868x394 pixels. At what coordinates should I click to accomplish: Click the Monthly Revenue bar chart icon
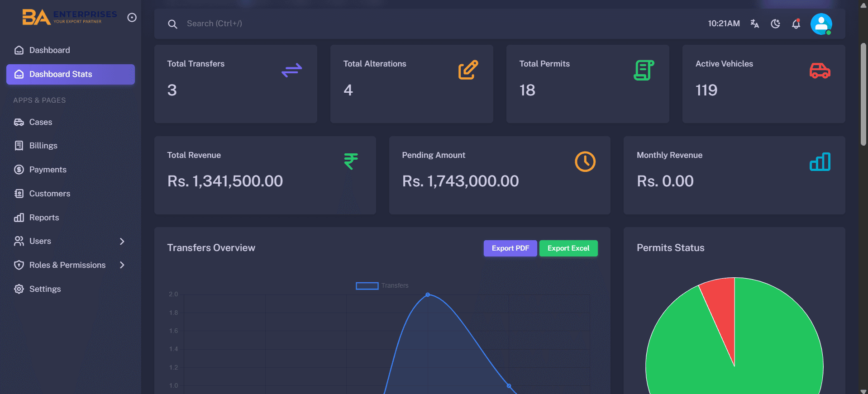click(x=820, y=161)
